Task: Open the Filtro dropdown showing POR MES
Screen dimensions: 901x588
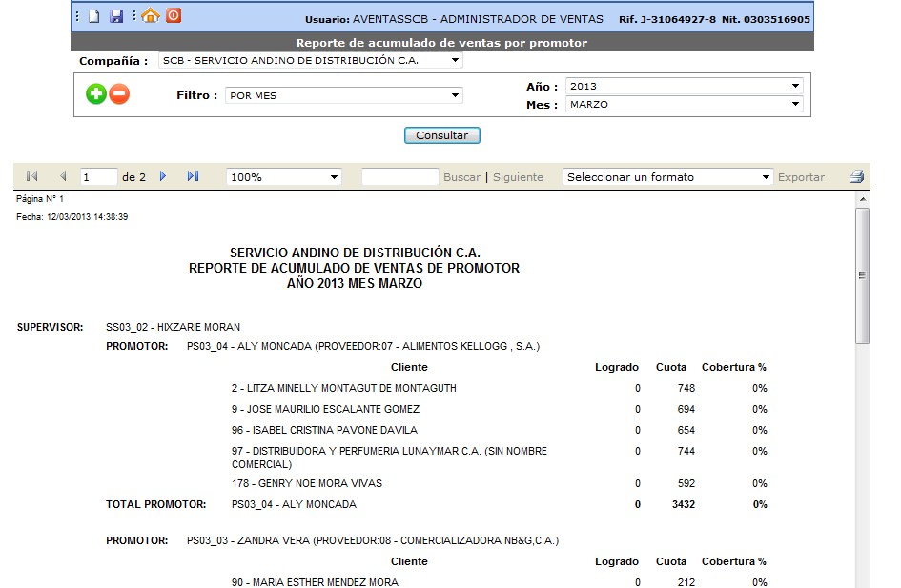Action: (x=343, y=95)
